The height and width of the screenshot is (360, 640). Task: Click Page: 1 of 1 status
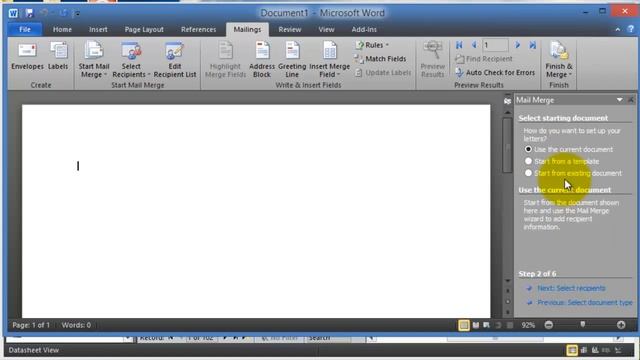[x=31, y=325]
